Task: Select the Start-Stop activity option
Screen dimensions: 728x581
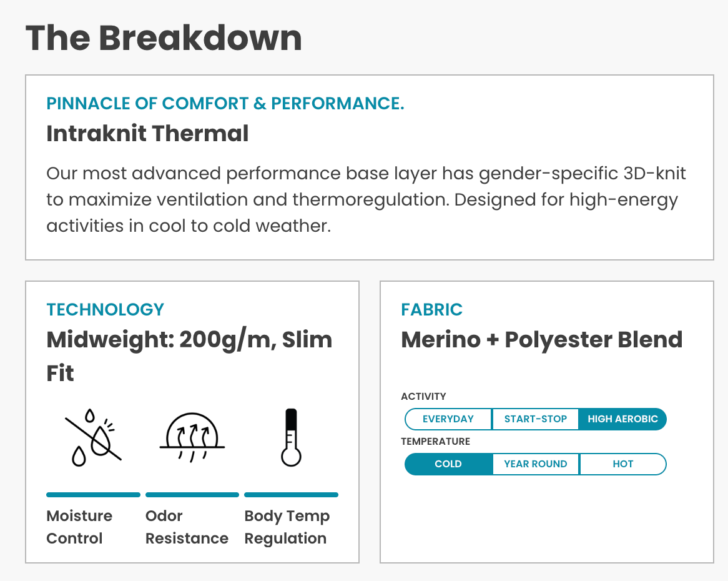Action: pos(536,419)
